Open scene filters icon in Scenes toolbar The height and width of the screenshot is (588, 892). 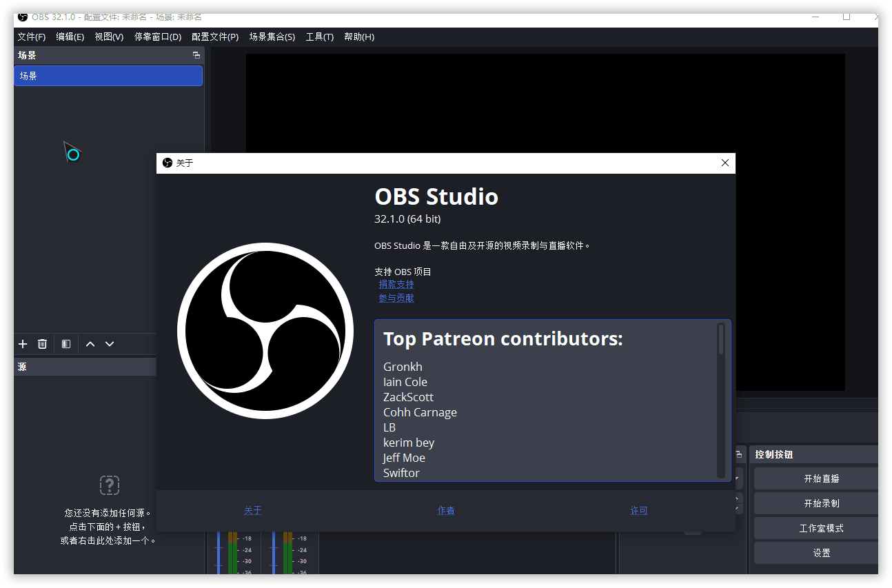pyautogui.click(x=66, y=344)
